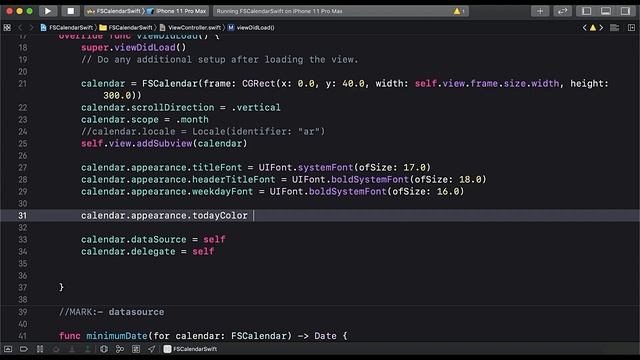Click 'todayColor' on line 31
Viewport: 640px width, 360px height.
point(220,216)
